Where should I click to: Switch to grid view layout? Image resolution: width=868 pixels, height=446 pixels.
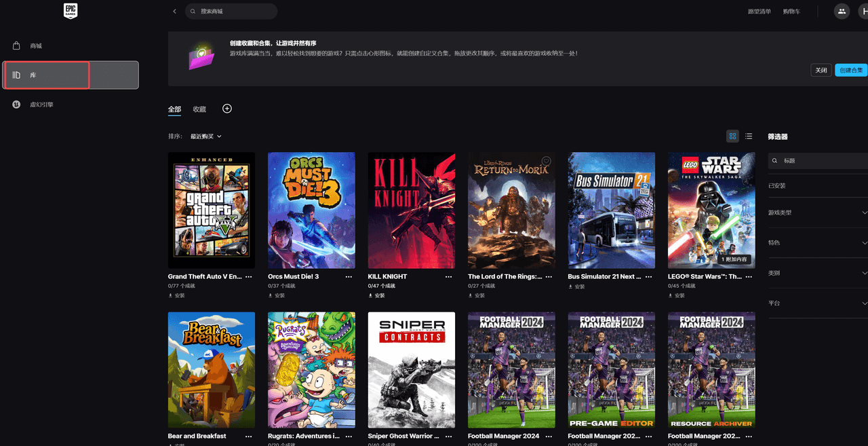[732, 136]
